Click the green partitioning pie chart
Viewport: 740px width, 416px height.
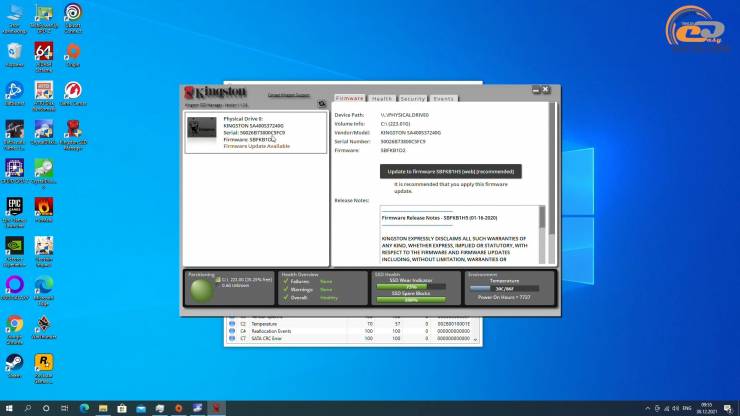click(202, 290)
